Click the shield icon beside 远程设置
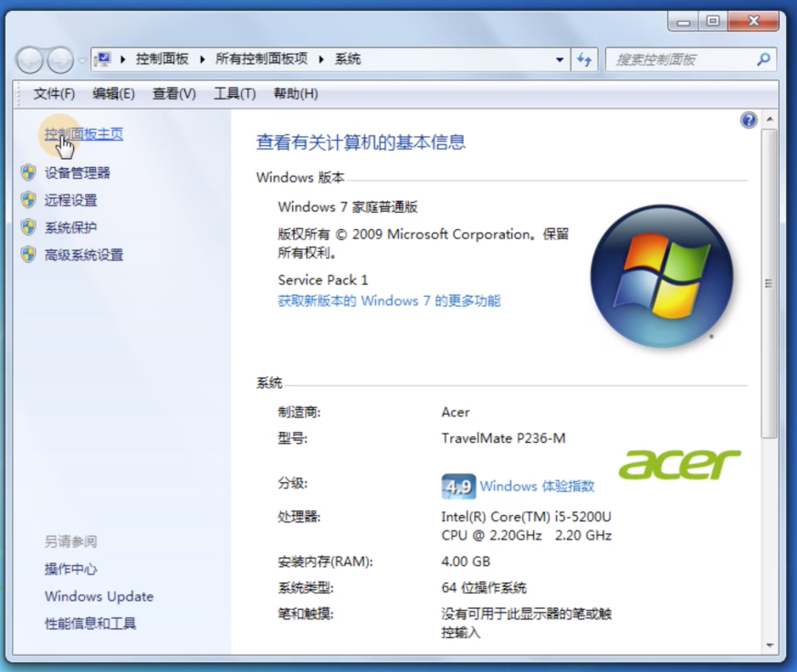The image size is (797, 672). click(x=28, y=200)
